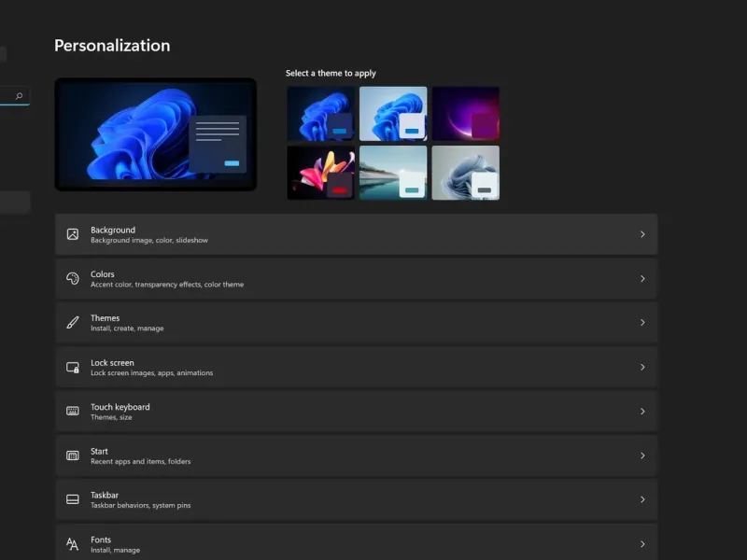747x560 pixels.
Task: Click the Background picture icon
Action: tap(73, 234)
